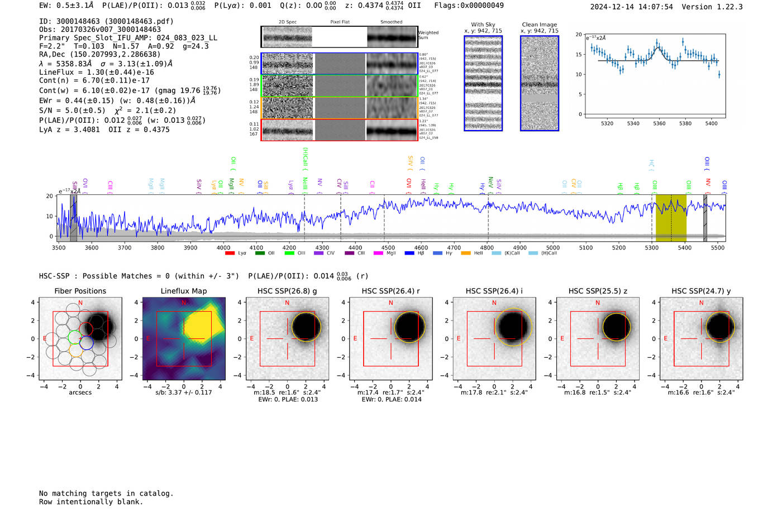Select the blue-bordered 2D fiber spectrum row
The height and width of the screenshot is (532, 782).
point(339,64)
